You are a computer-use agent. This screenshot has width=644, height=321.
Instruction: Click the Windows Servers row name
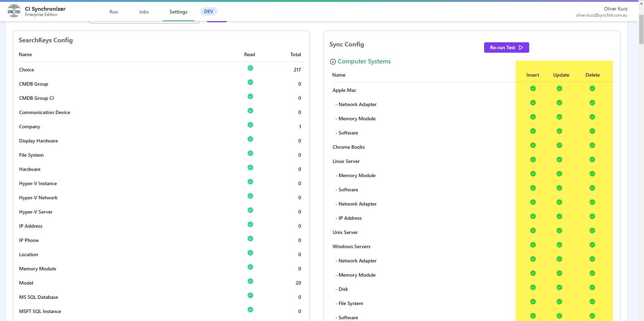pos(351,246)
